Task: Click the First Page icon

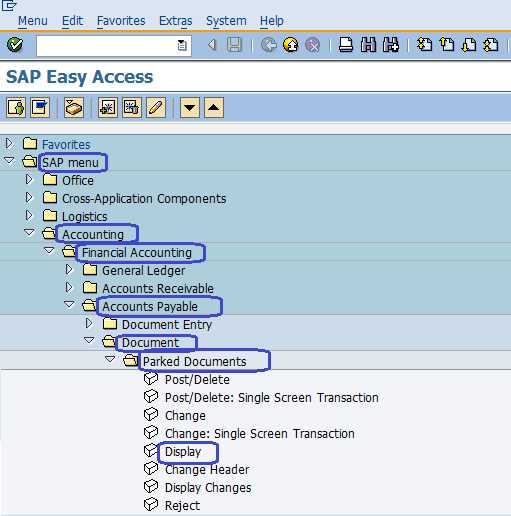Action: 424,45
